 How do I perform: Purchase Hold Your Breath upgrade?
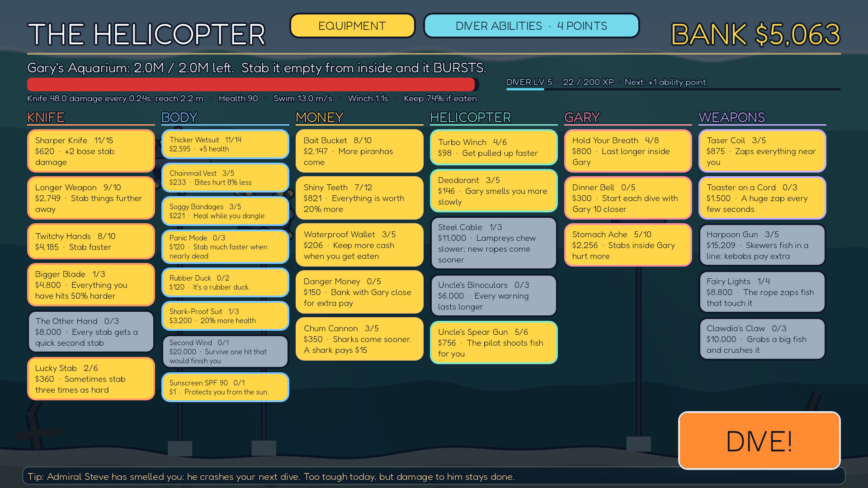[628, 151]
